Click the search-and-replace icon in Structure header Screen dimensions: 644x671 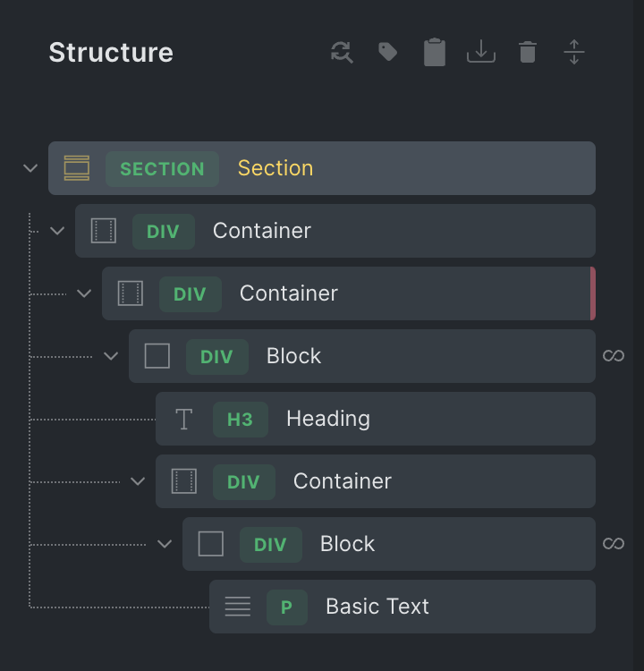click(342, 53)
